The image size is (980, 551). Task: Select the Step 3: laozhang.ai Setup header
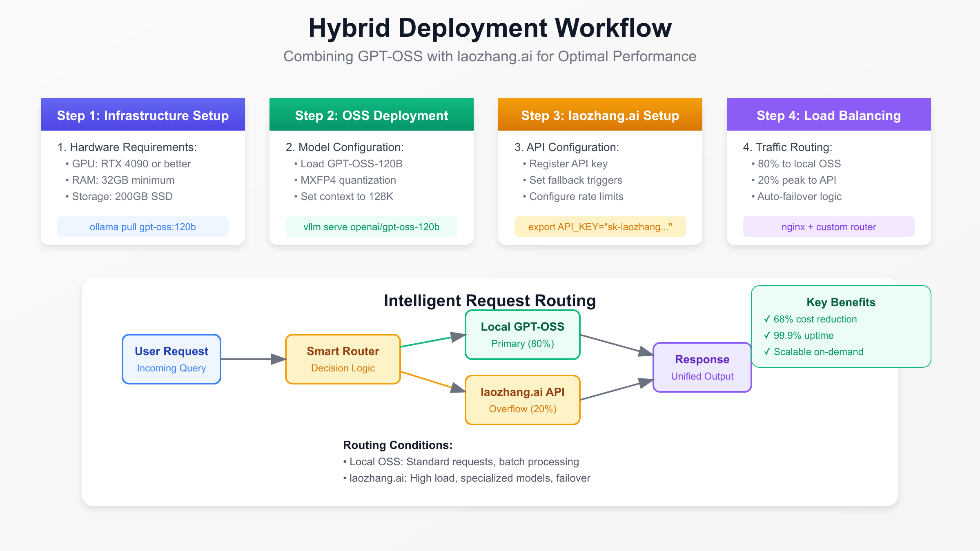(x=600, y=114)
